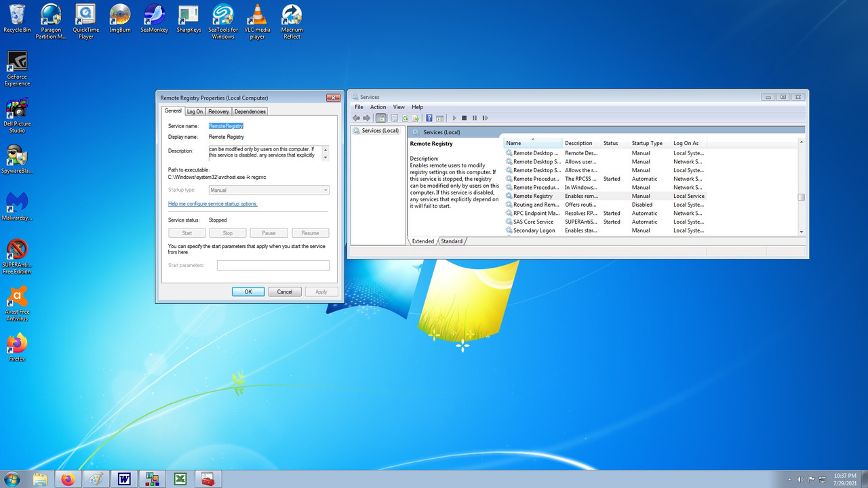The width and height of the screenshot is (868, 488).
Task: Click the OK button in Properties dialog
Action: 248,291
